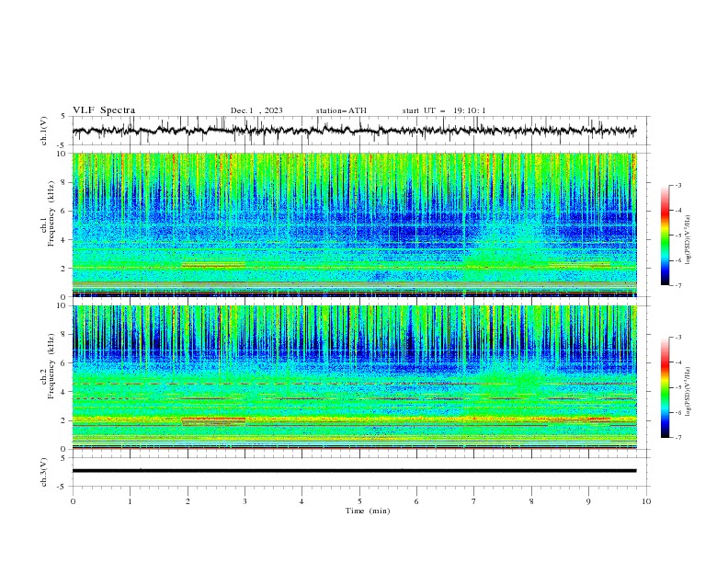Click the '-3' label on upper colorbar
Viewport: 728px width, 563px height.
[678, 185]
